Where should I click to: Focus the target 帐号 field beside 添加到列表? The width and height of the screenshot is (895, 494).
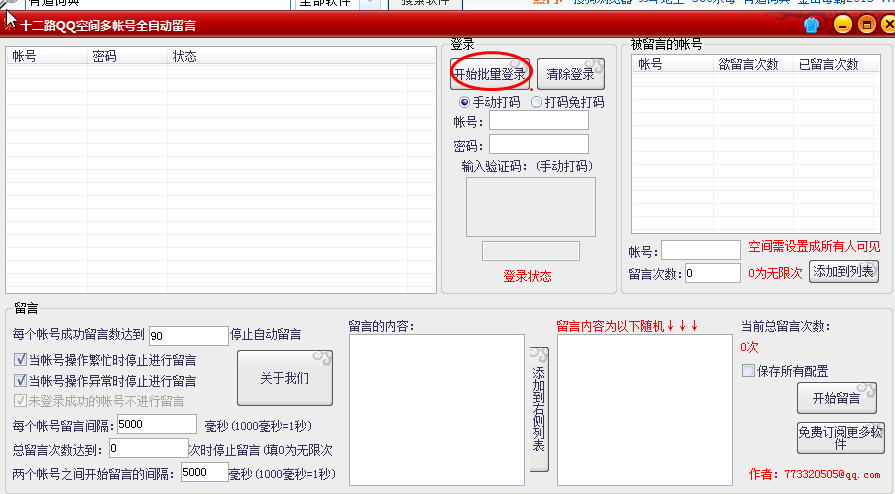(x=700, y=250)
